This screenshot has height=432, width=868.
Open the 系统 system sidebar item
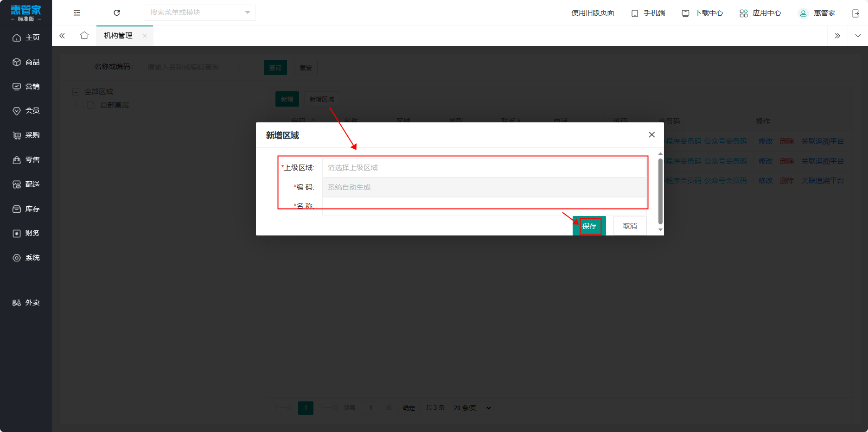(x=26, y=258)
